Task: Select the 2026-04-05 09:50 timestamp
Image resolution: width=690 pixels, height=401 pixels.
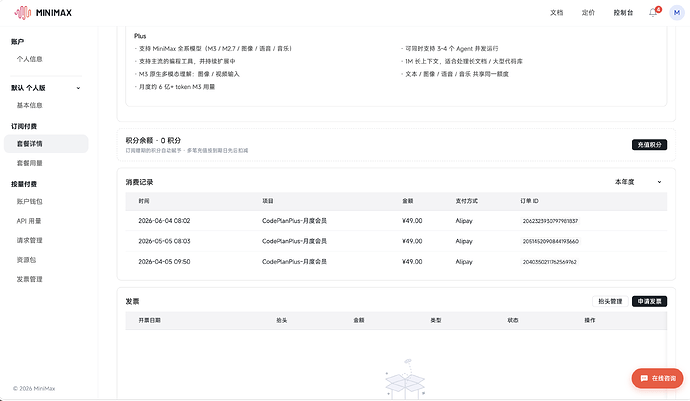Action: point(164,262)
